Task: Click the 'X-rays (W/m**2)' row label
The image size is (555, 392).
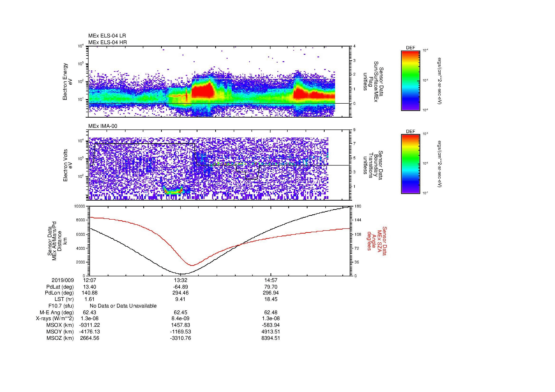Action: [x=55, y=318]
